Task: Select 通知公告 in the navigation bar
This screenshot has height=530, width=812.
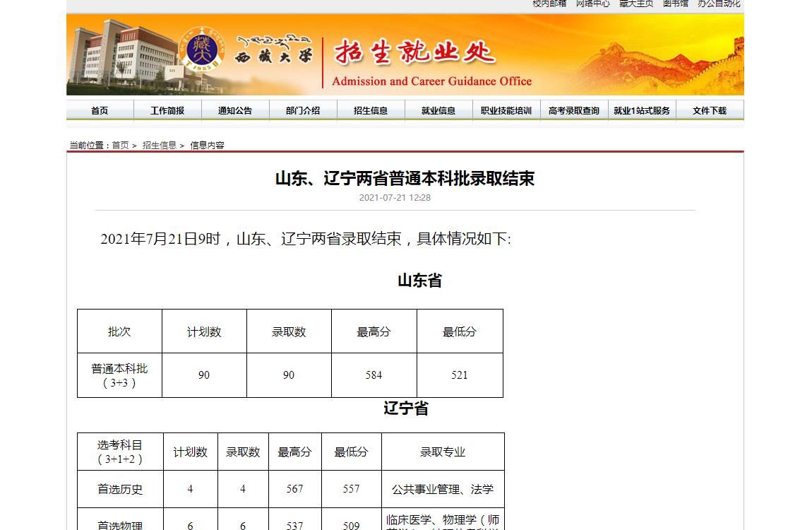Action: click(235, 110)
